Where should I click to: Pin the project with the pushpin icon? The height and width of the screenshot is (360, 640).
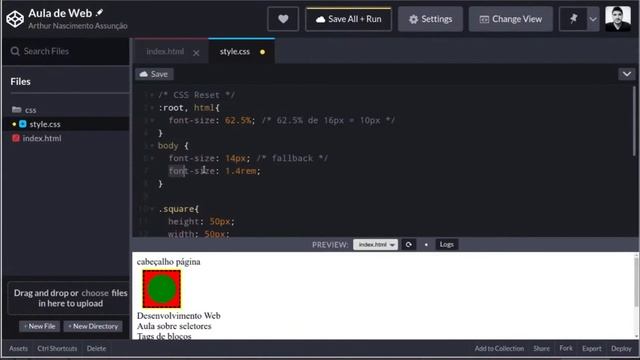(573, 19)
